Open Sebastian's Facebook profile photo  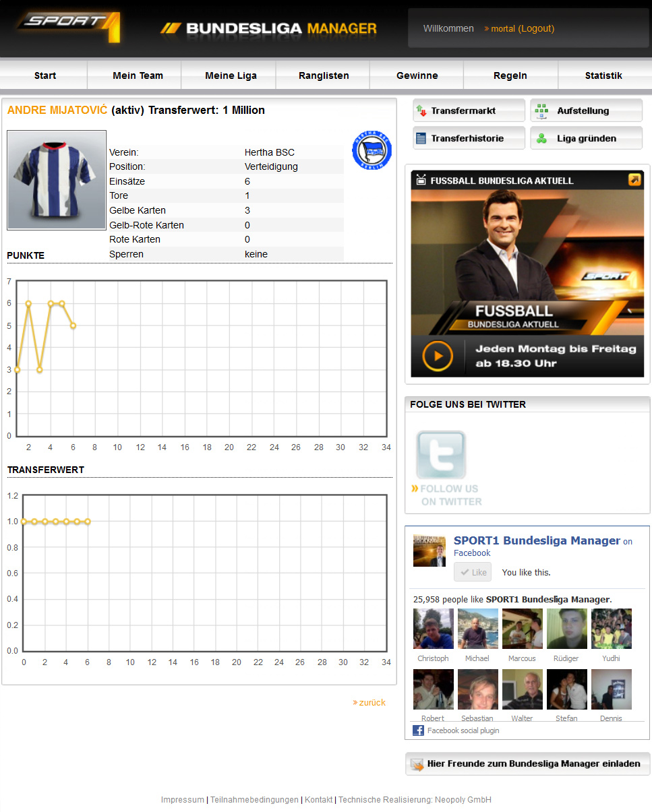click(x=478, y=689)
